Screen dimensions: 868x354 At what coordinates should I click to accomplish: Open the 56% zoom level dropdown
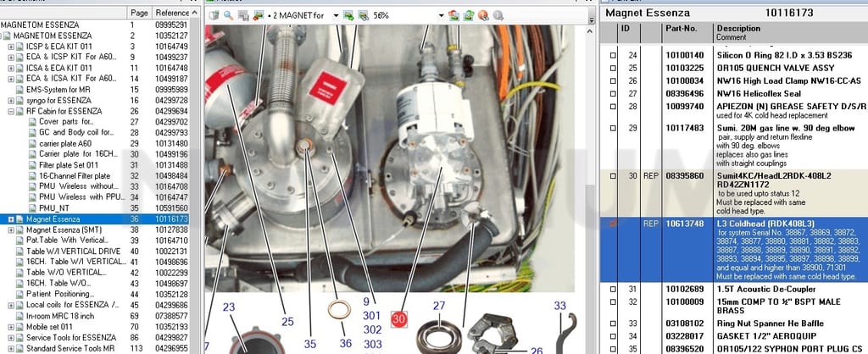click(441, 15)
